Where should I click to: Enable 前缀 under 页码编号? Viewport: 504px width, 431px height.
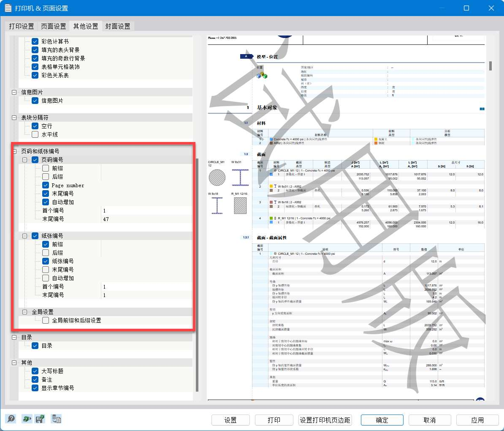click(x=46, y=168)
